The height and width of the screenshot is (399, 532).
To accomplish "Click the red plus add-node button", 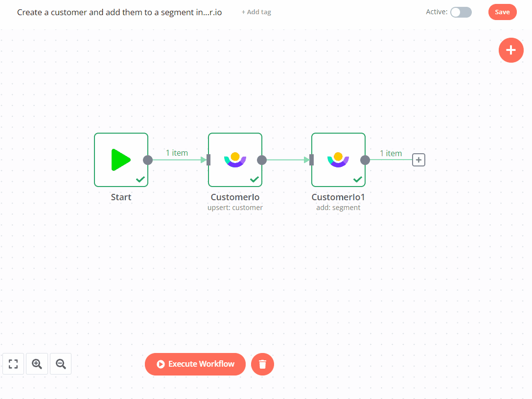I will tap(511, 50).
